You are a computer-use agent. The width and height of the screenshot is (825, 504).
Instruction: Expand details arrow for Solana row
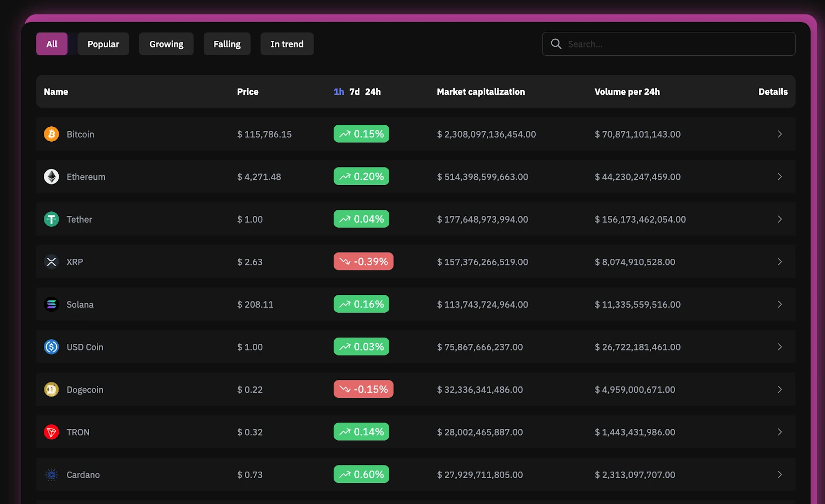779,305
